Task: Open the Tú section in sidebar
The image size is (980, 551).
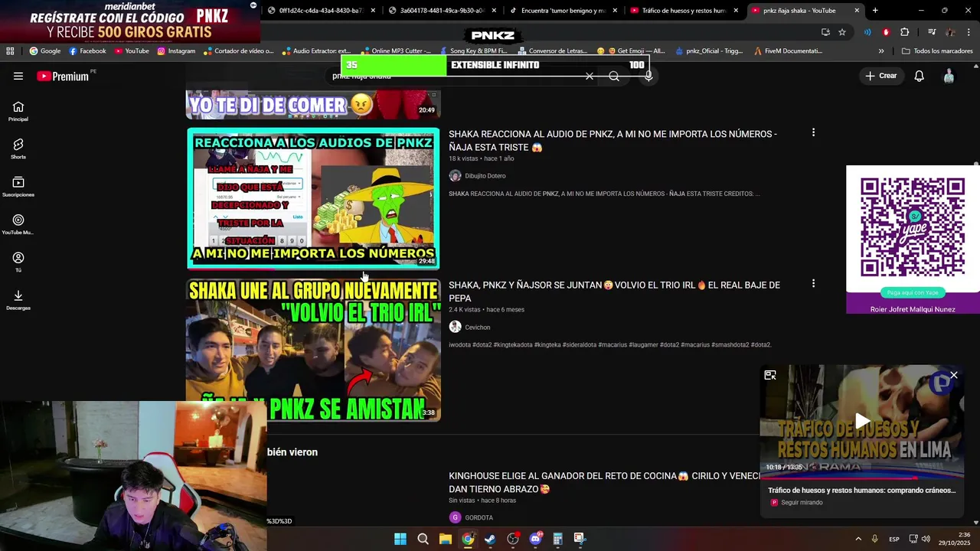Action: (18, 262)
